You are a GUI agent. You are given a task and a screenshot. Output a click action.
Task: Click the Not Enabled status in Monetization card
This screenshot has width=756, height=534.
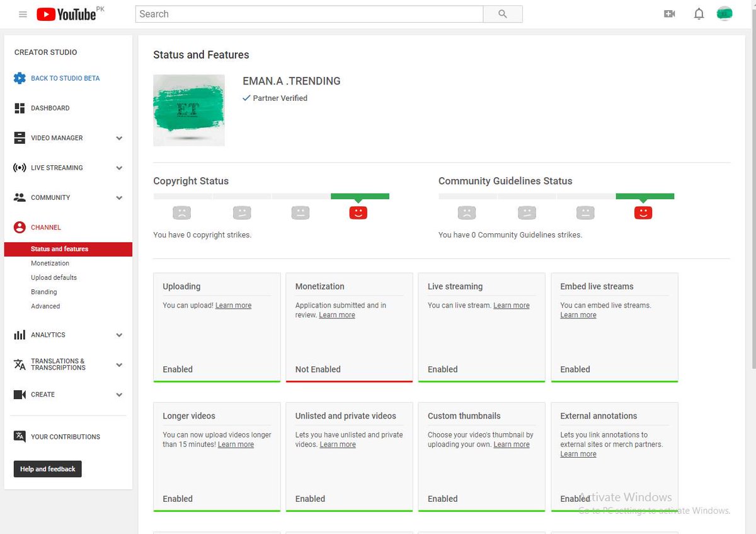point(318,369)
